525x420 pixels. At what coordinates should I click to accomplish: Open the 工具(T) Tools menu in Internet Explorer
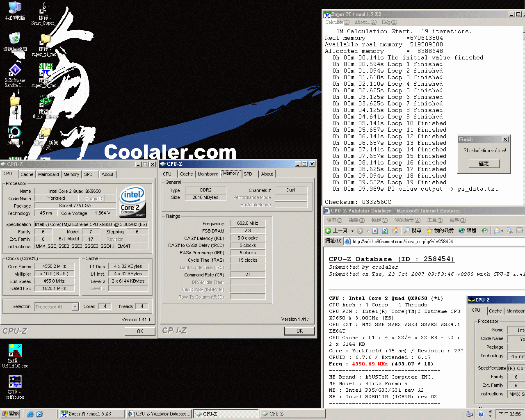tap(435, 220)
